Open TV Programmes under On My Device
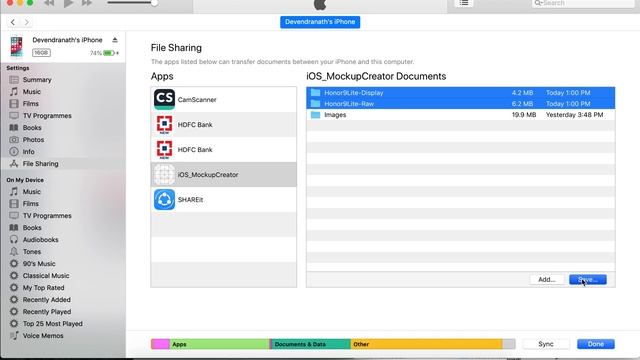Image resolution: width=640 pixels, height=360 pixels. click(x=47, y=216)
